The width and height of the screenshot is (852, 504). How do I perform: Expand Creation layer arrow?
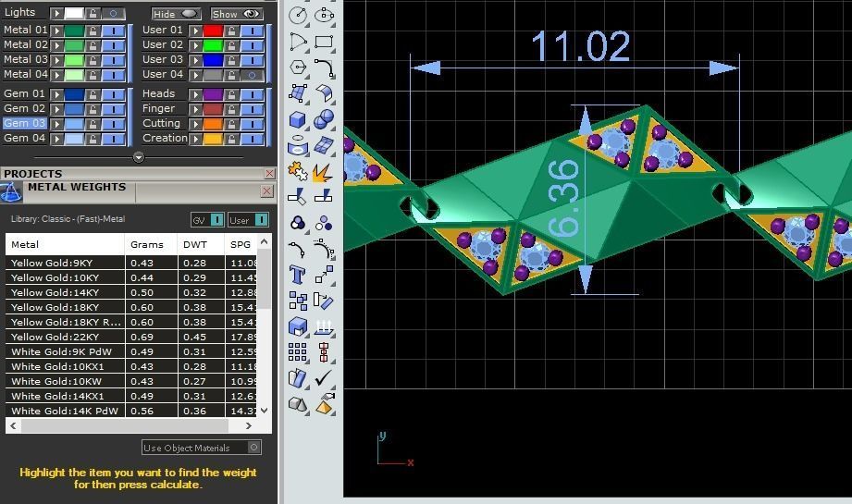[x=195, y=139]
